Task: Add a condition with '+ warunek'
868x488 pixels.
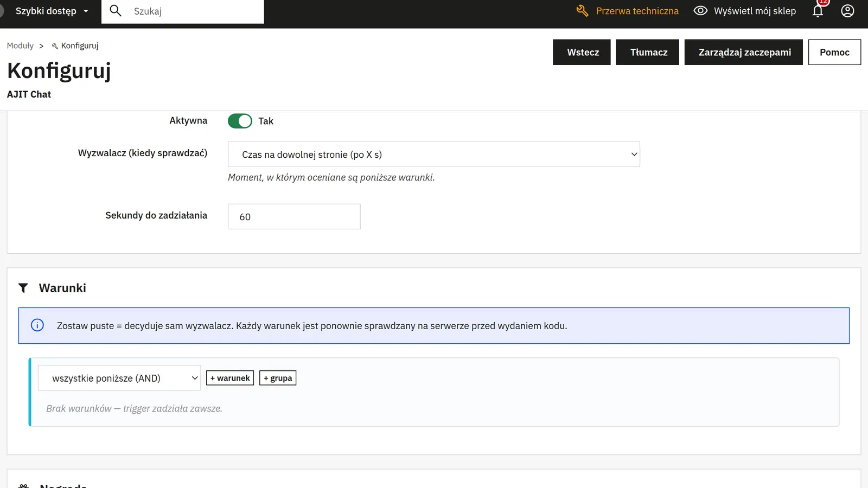Action: point(230,378)
